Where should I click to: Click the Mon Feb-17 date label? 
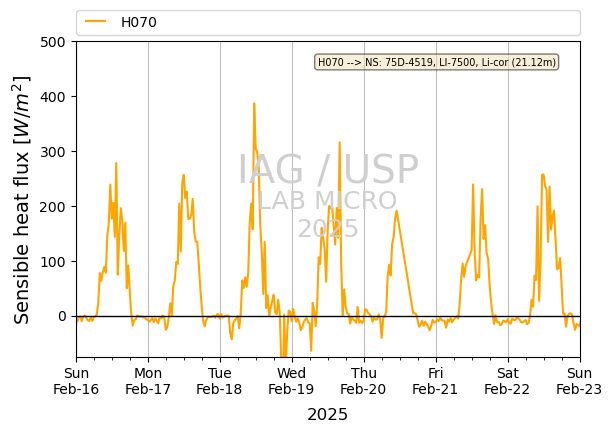coord(148,381)
